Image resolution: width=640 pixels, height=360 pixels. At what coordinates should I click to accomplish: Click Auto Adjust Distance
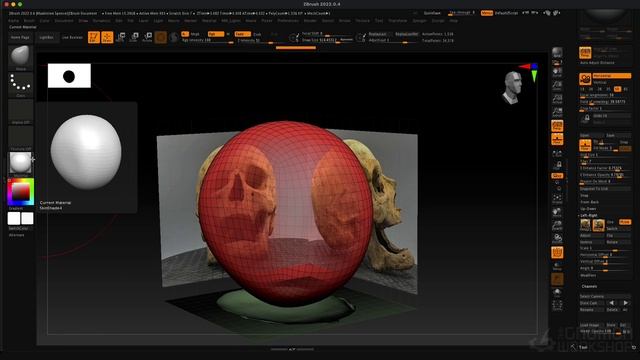click(597, 63)
